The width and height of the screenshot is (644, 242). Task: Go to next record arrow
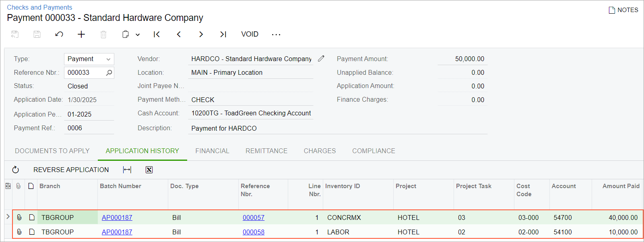201,35
